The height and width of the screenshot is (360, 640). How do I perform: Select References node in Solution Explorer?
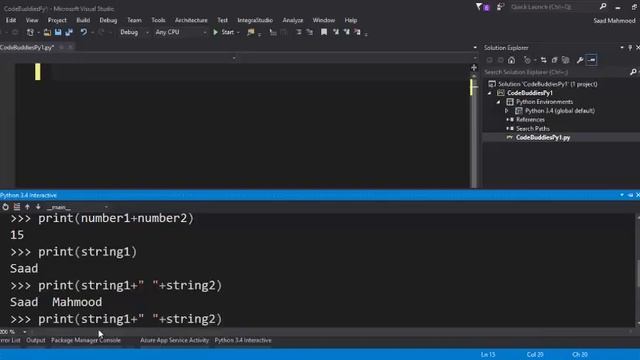(530, 120)
